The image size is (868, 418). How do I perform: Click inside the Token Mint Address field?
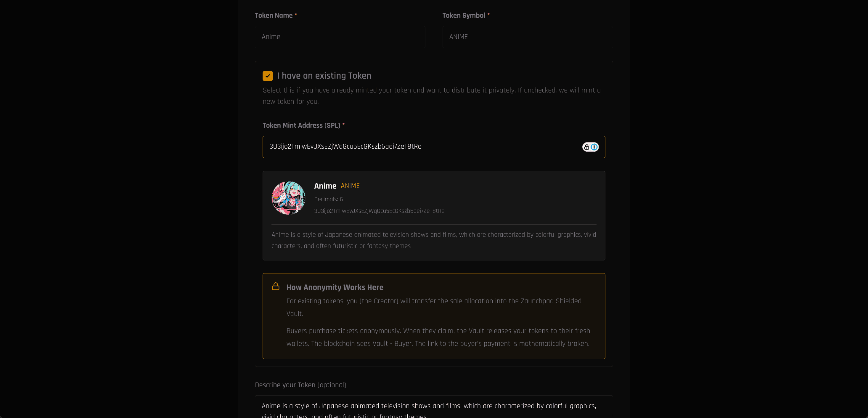pos(421,147)
